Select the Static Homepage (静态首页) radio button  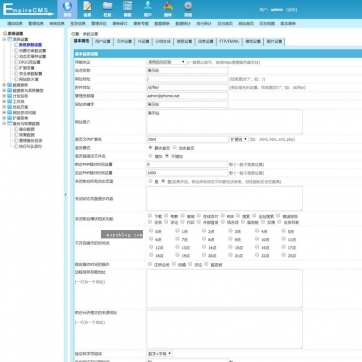point(150,147)
